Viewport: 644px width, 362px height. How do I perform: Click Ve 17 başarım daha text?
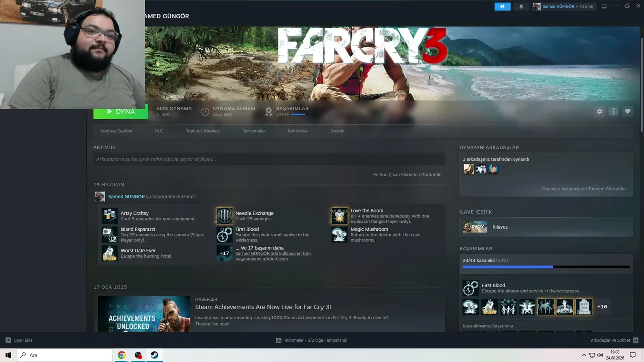[x=260, y=248]
